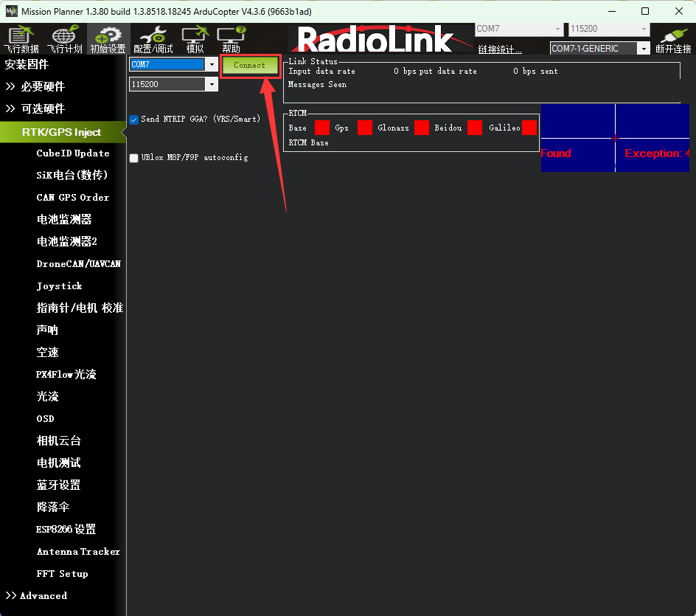Enable UBlox M8P/F9P autoconfig checkbox
696x616 pixels.
point(134,158)
